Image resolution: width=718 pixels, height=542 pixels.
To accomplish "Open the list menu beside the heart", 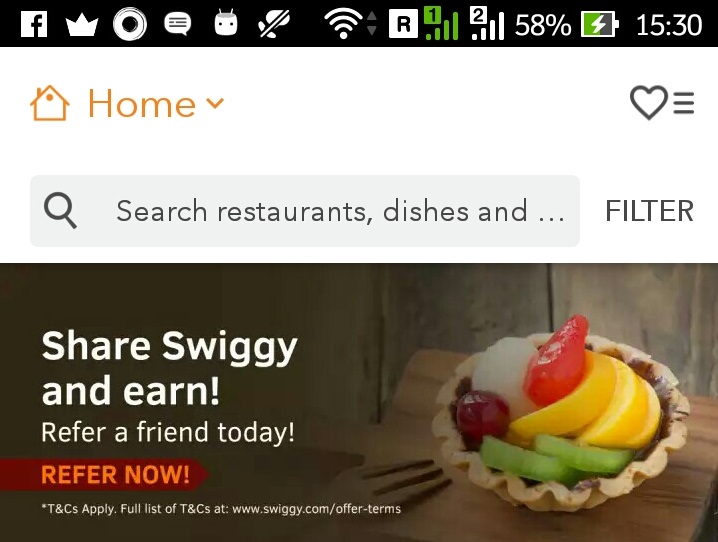I will tap(684, 103).
